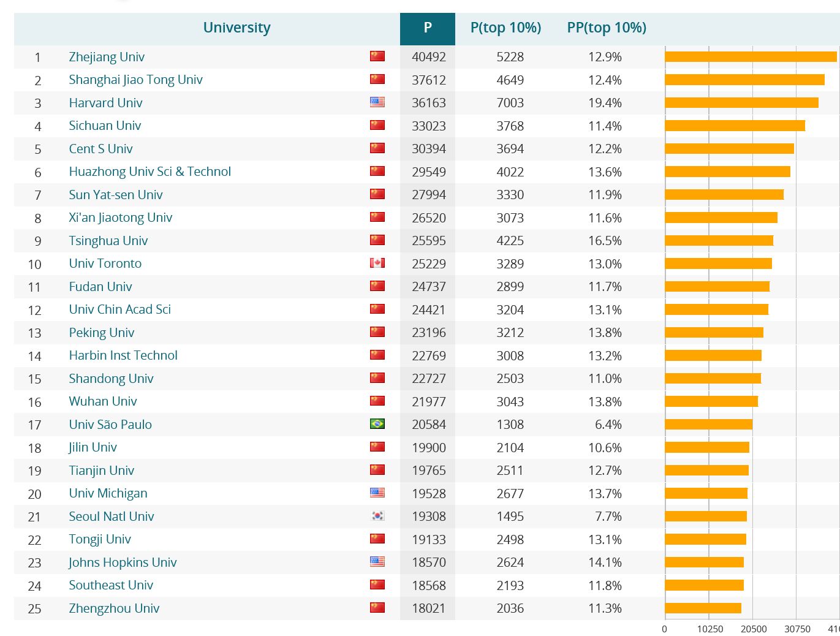
Task: Click the China flag beside Tsinghua Univ
Action: 377,240
